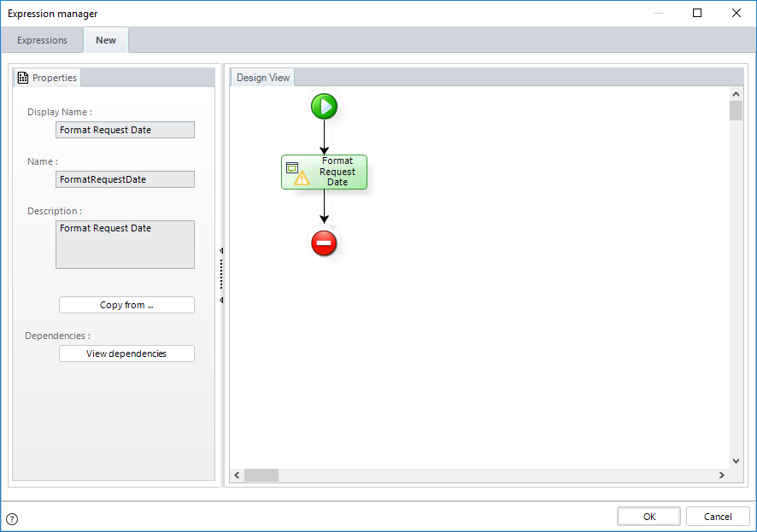Click the lower collapse arrow on panel splitter
The height and width of the screenshot is (532, 757).
coord(221,300)
